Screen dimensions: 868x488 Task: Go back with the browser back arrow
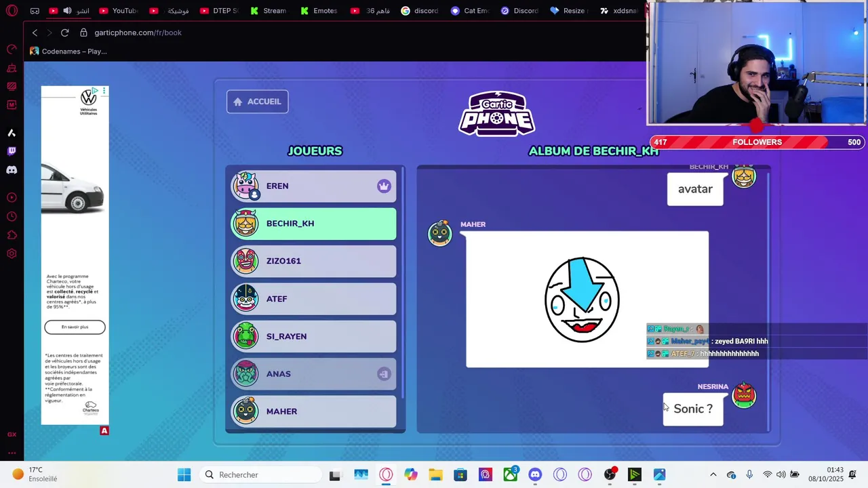(35, 33)
